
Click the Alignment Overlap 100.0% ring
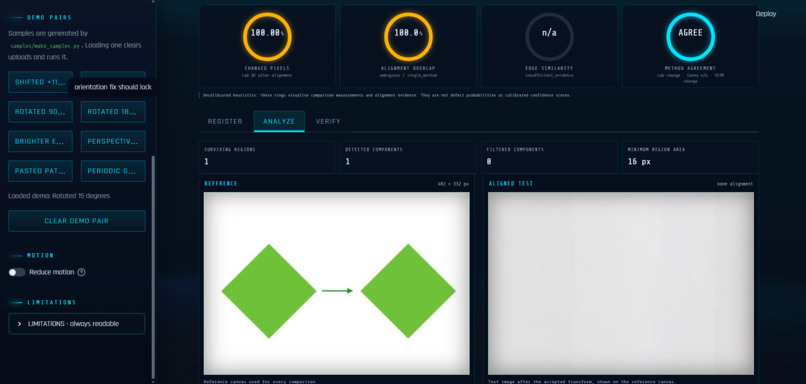tap(408, 36)
